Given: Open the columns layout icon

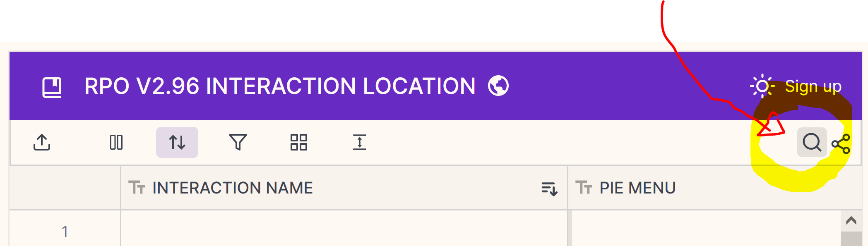Looking at the screenshot, I should (116, 142).
